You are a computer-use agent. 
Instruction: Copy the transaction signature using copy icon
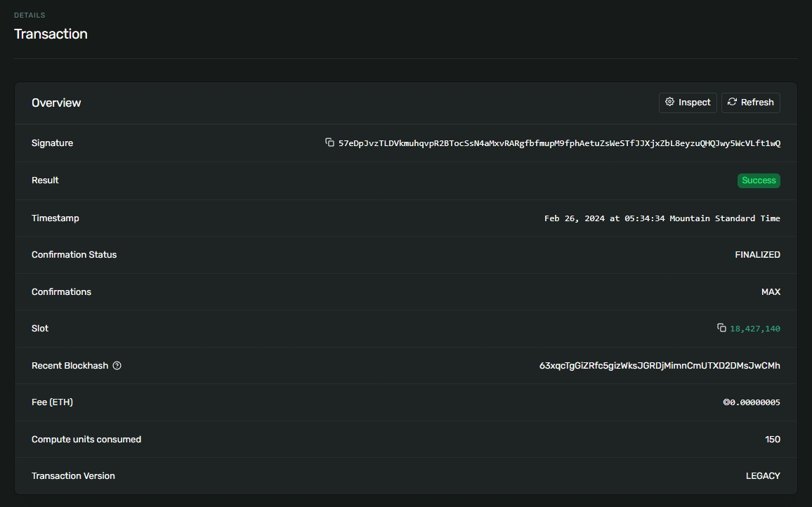[329, 143]
